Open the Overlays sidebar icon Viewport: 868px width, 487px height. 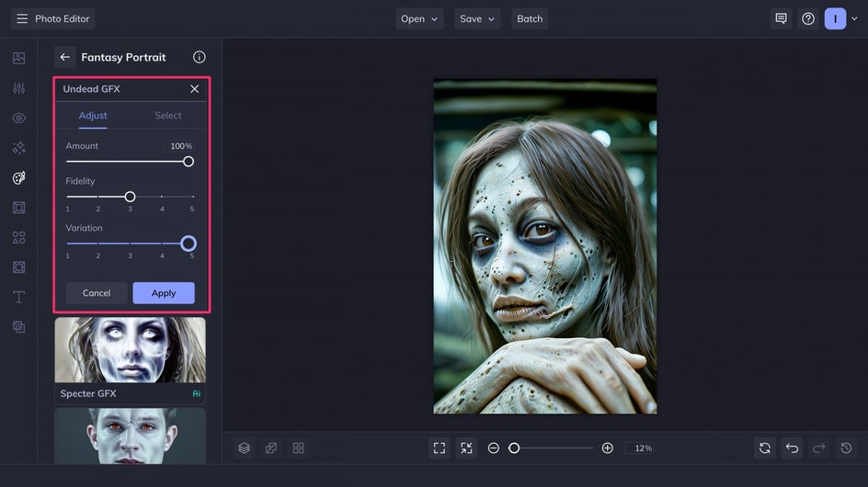coord(18,327)
